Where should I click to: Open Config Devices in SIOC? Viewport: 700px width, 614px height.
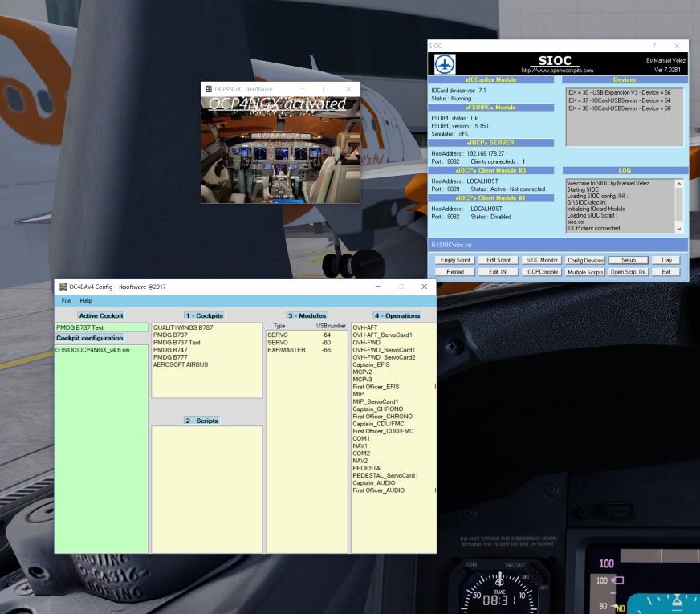[584, 260]
